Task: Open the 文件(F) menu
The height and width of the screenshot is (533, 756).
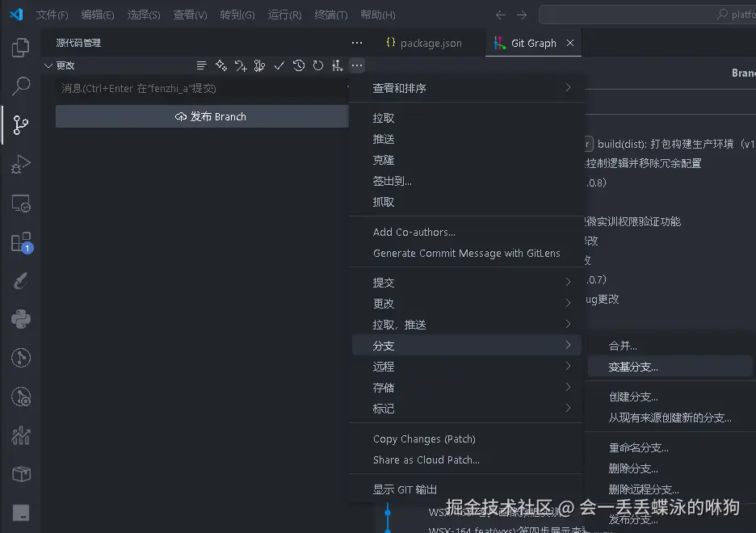Action: coord(52,15)
